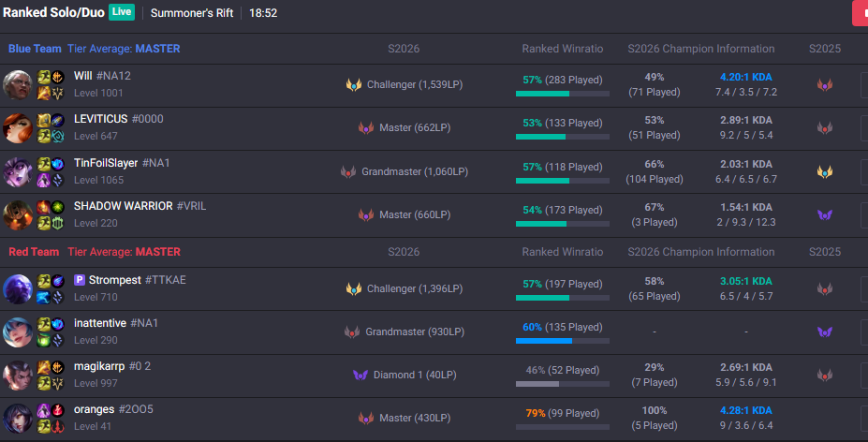Open the Will #NA12 summoner profile

(102, 76)
